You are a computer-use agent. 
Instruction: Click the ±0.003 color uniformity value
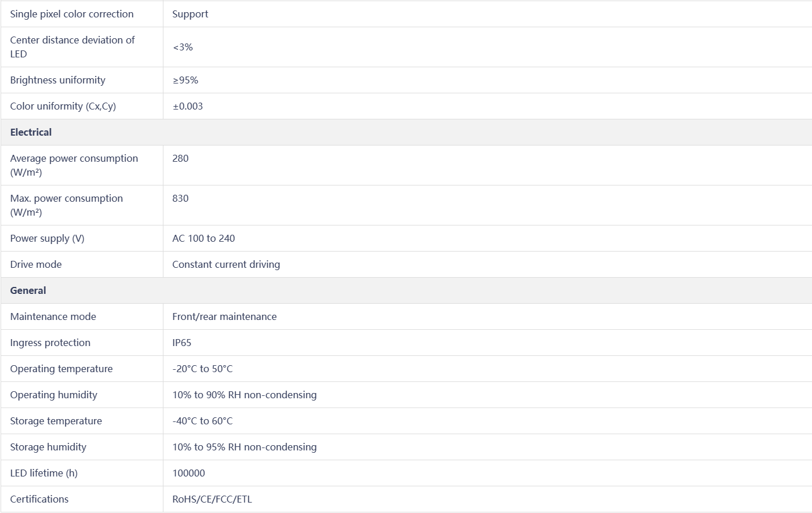(188, 106)
